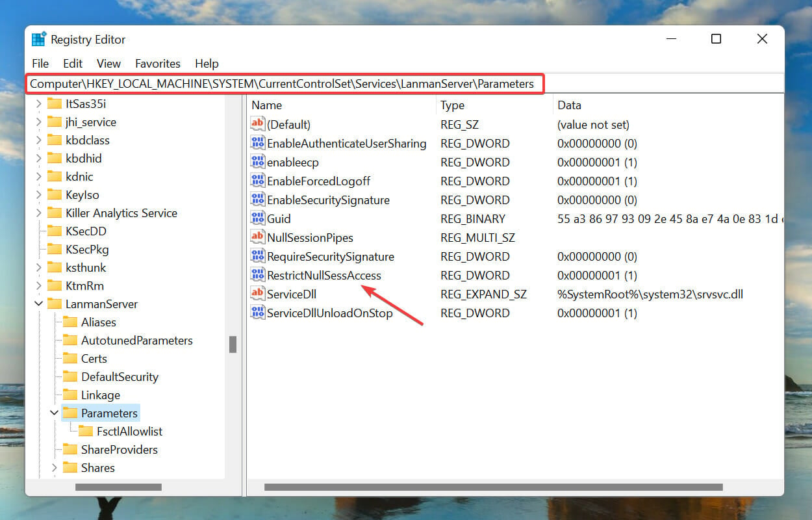Image resolution: width=812 pixels, height=520 pixels.
Task: Expand the Killer Analytics Service node
Action: tap(38, 213)
